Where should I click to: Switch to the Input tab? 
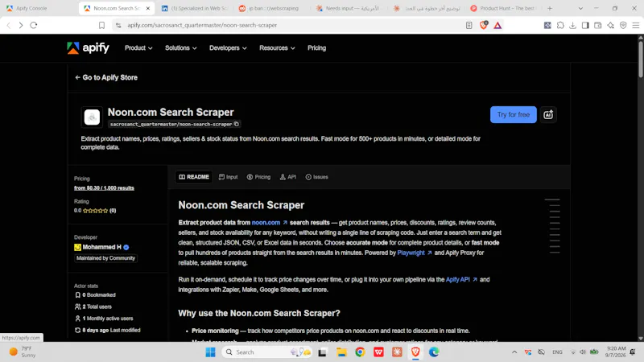coord(229,177)
